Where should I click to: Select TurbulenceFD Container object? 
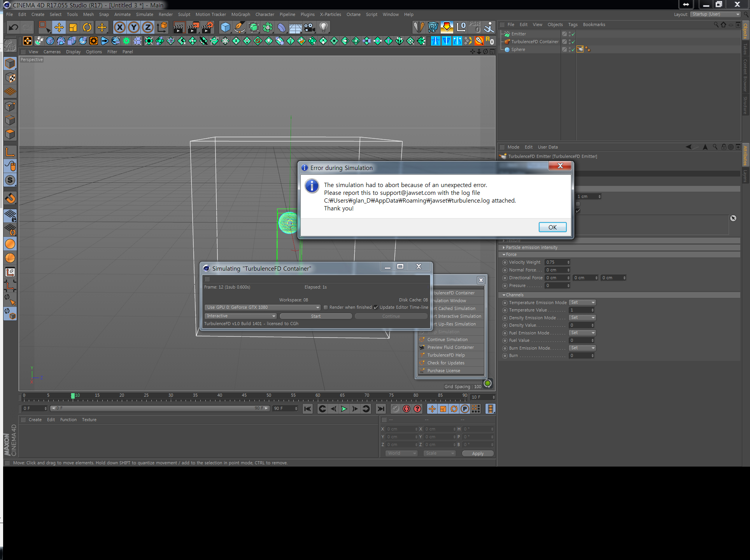534,42
